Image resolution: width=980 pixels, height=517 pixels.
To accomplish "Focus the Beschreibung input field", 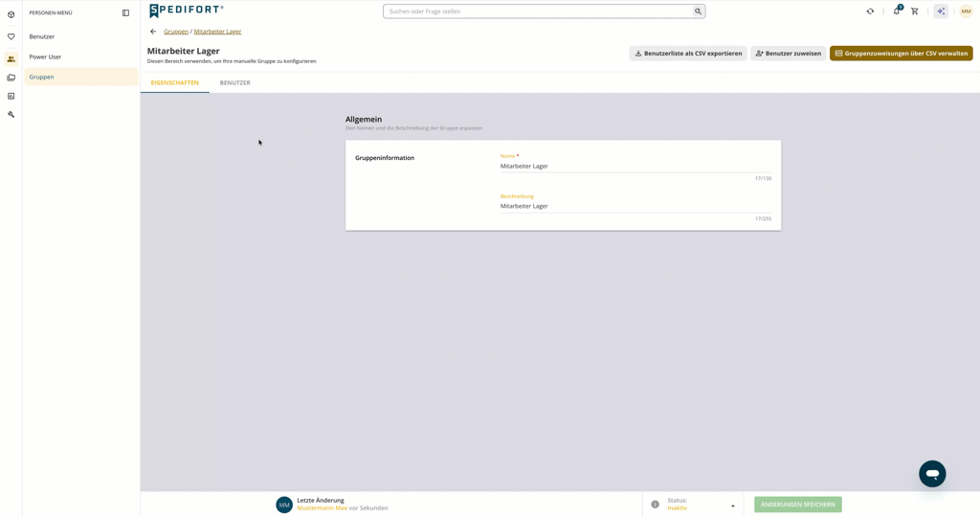I will coord(635,206).
